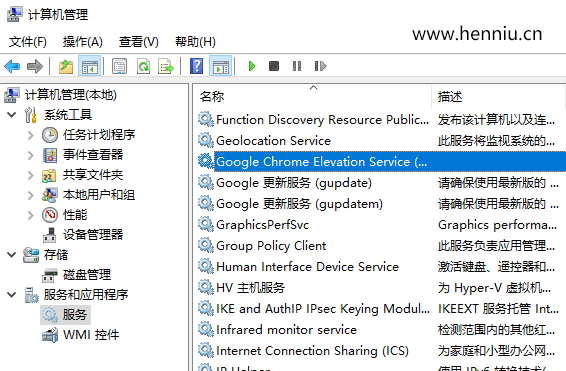Select Geolocation Service row
Screen dimensions: 566x371
point(381,140)
